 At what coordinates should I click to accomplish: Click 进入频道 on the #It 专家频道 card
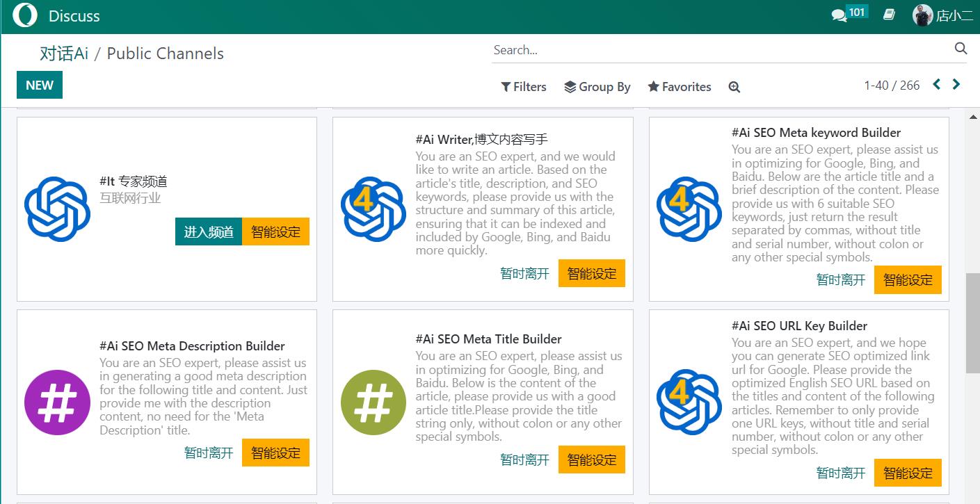click(208, 232)
